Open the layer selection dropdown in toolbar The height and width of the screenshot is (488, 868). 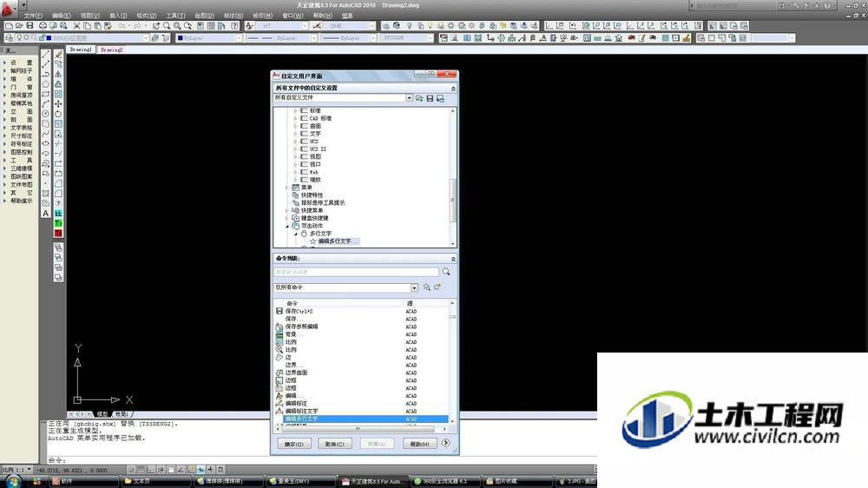146,37
